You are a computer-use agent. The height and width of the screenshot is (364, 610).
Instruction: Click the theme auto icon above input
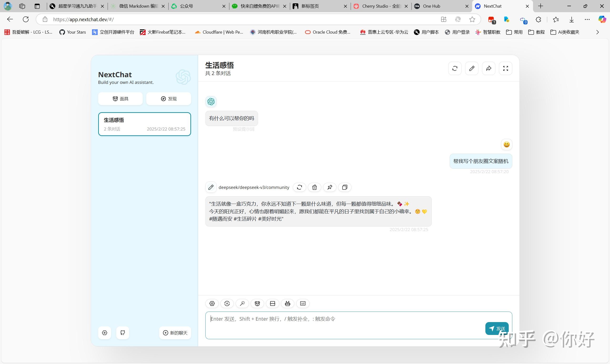(227, 304)
